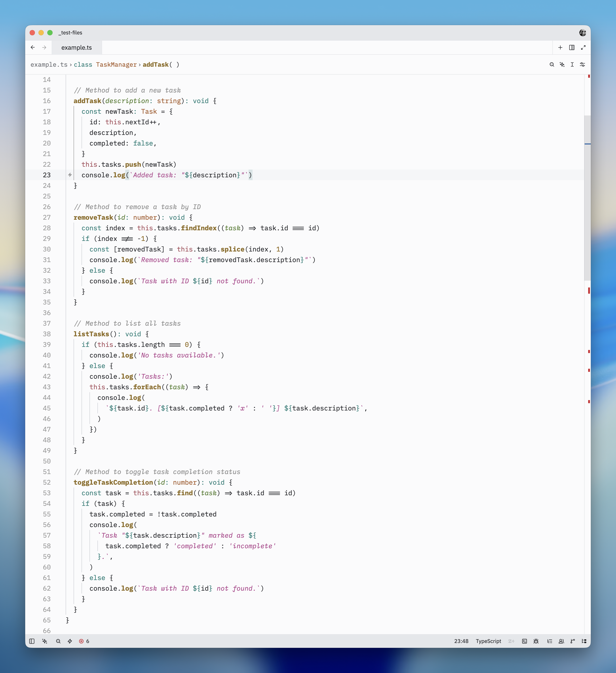Open go to line at 23:48
This screenshot has width=616, height=673.
click(x=461, y=641)
